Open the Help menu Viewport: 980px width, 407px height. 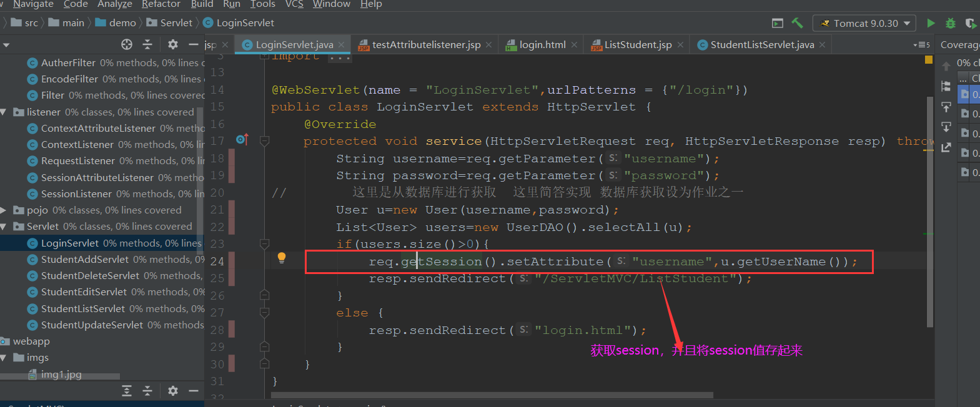pos(371,4)
